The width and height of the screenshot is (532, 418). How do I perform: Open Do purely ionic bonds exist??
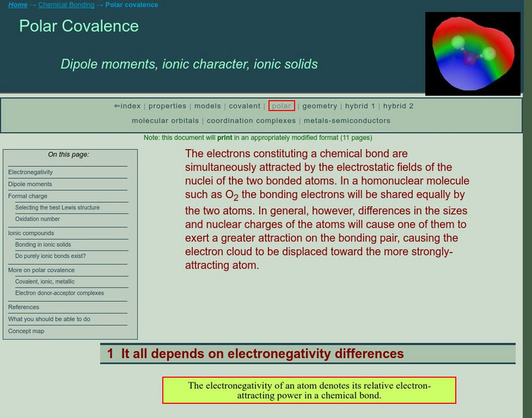(x=50, y=256)
